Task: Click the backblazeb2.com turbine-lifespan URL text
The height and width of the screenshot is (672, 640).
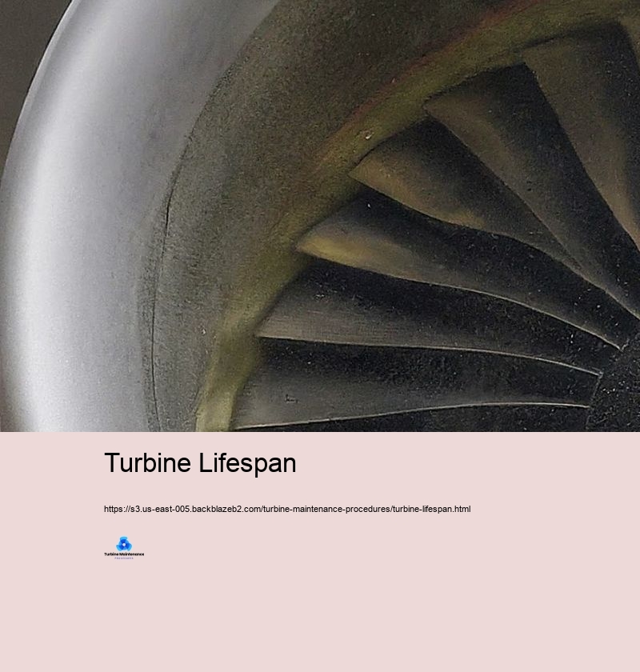Action: (x=286, y=509)
